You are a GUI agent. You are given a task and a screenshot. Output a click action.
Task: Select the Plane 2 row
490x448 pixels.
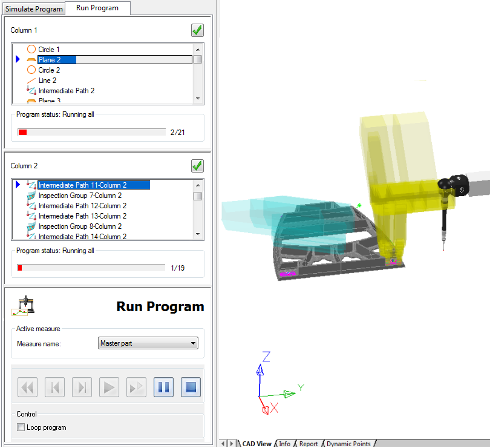click(x=115, y=60)
